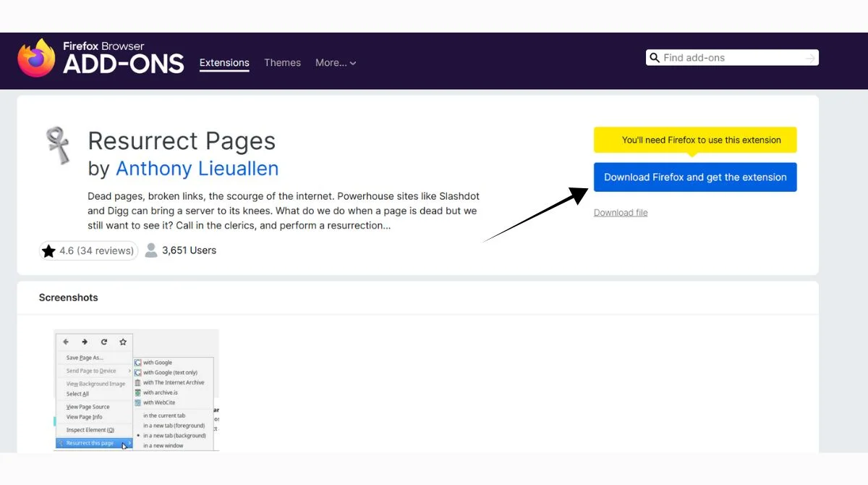The image size is (868, 485).
Task: Focus the Find add-ons search field
Action: coord(732,58)
